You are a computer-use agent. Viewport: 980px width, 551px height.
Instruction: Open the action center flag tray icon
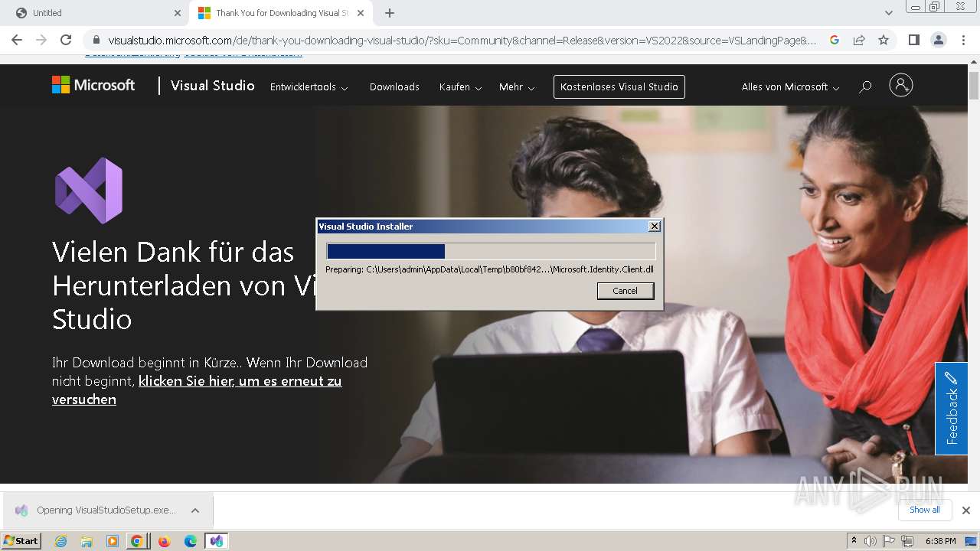[x=889, y=541]
